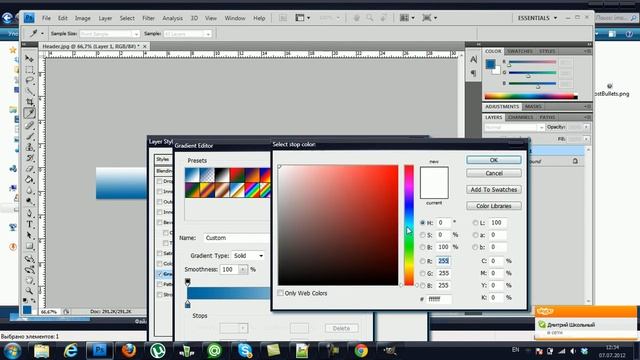The image size is (640, 360).
Task: Open Firefox from the taskbar
Action: [129, 350]
